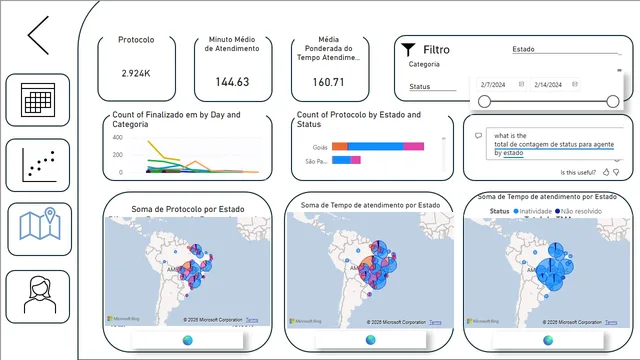
Task: Open the scatter chart page icon
Action: click(x=38, y=165)
